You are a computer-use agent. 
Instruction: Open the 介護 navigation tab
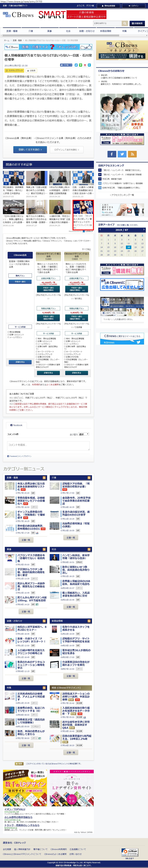pos(31,31)
